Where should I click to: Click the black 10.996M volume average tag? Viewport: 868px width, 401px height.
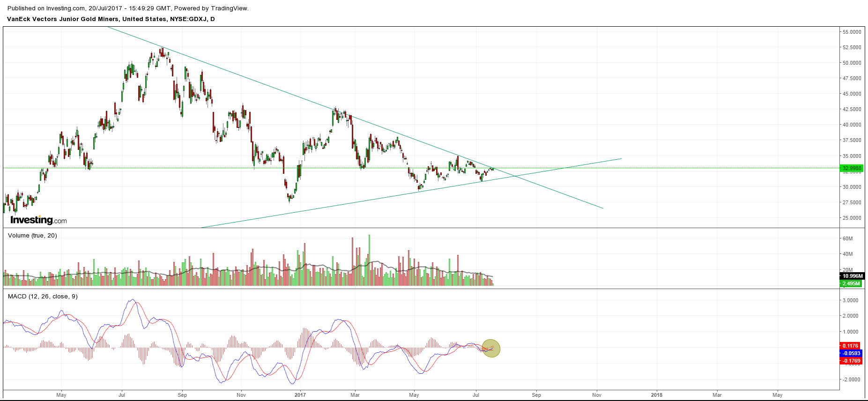pos(851,276)
